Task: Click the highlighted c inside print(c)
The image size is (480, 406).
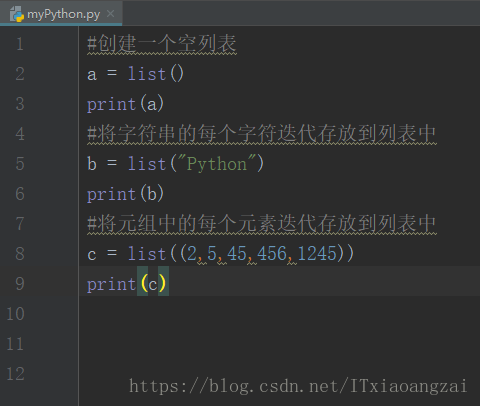Action: [x=153, y=285]
